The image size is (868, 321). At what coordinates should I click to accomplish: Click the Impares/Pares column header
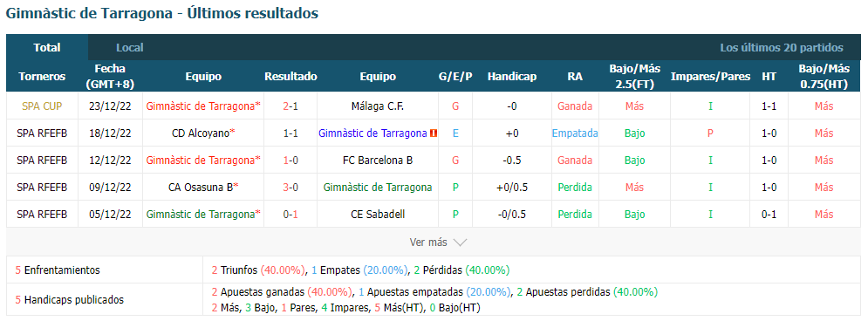710,77
